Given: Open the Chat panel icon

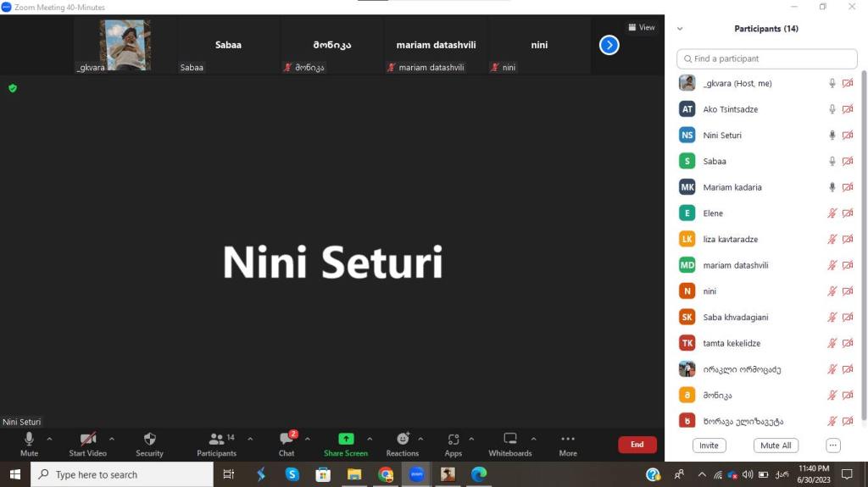Looking at the screenshot, I should [287, 439].
